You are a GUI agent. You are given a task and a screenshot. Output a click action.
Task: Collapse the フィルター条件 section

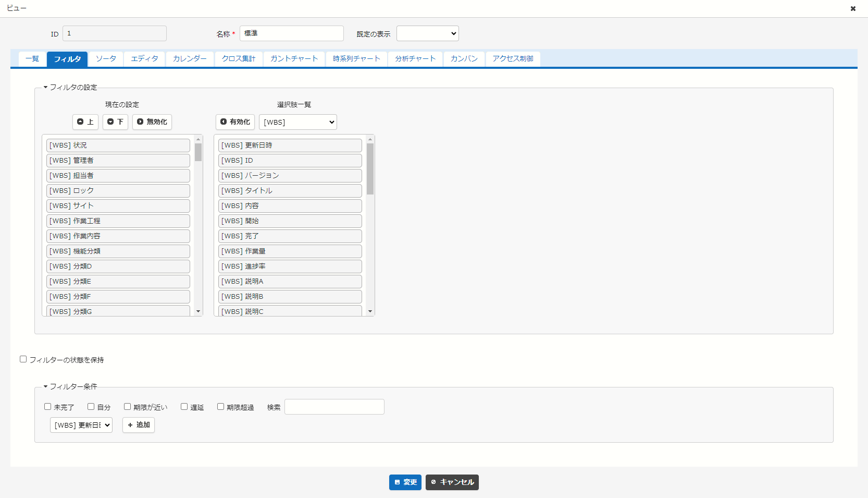click(70, 386)
